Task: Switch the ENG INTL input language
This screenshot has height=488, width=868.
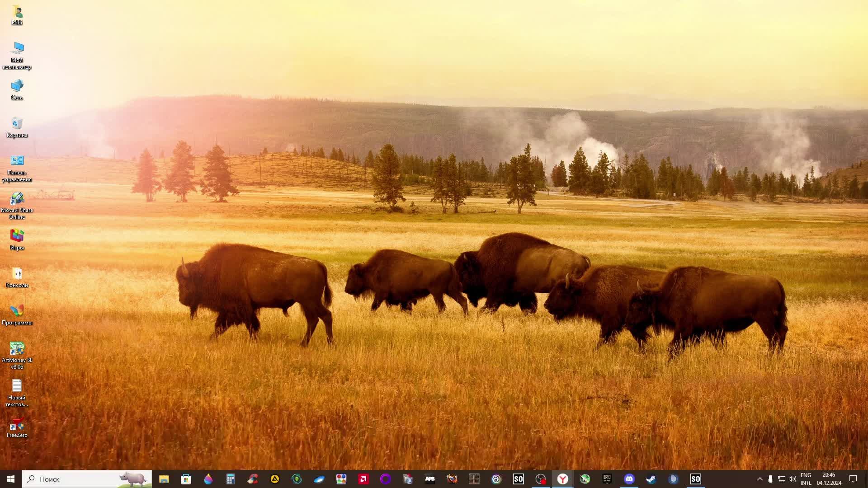Action: [x=806, y=479]
